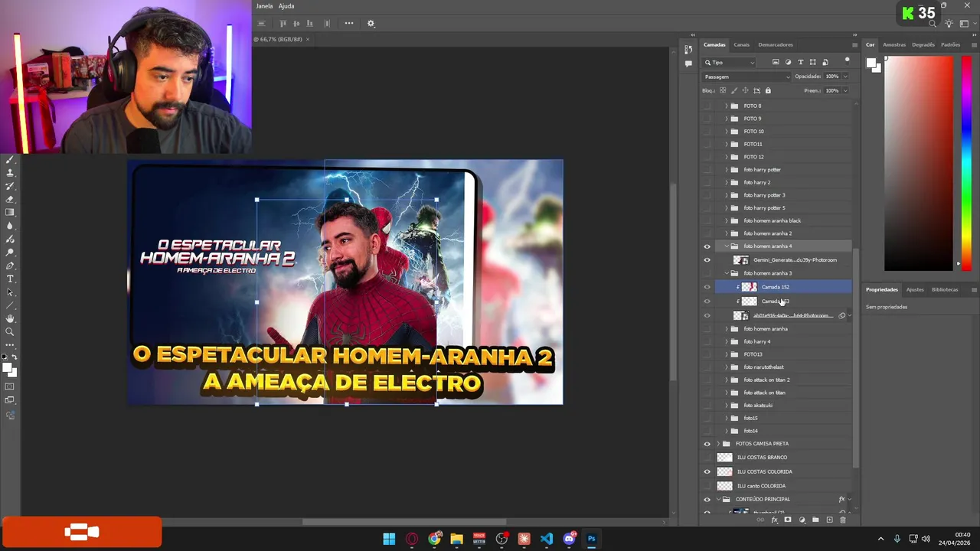
Task: Switch to the Canais tab
Action: (x=741, y=44)
